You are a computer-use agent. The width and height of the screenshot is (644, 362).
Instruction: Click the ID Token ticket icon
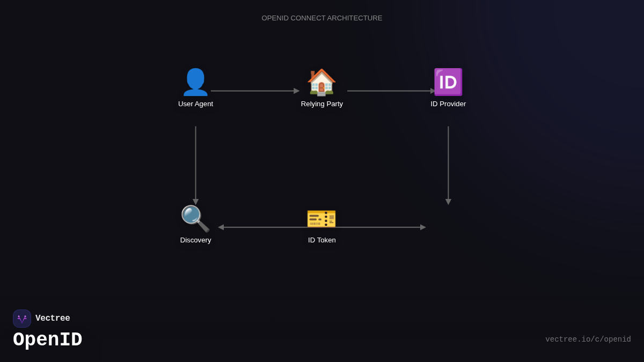[321, 219]
